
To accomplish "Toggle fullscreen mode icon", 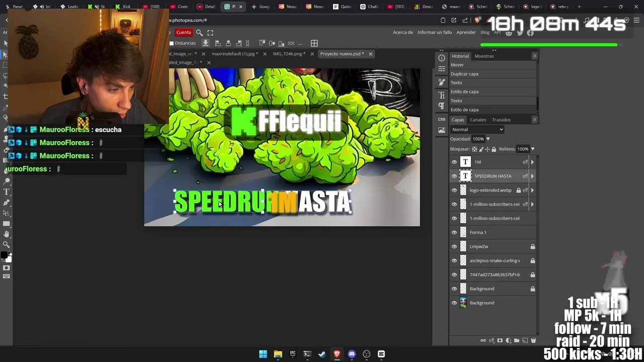I will click(210, 33).
